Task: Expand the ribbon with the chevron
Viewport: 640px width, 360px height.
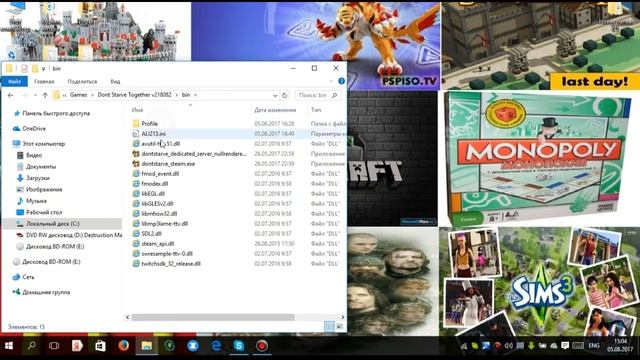Action: coord(331,81)
